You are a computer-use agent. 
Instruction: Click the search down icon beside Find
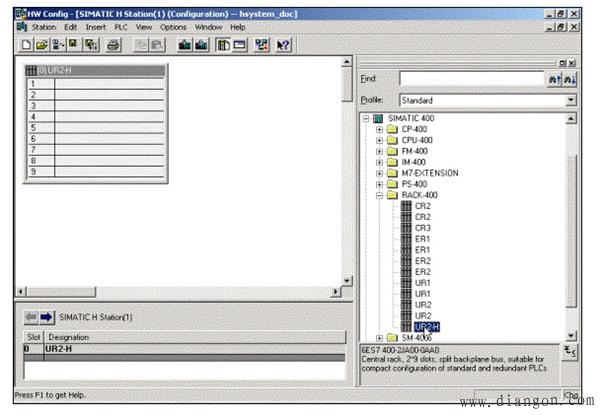click(570, 79)
